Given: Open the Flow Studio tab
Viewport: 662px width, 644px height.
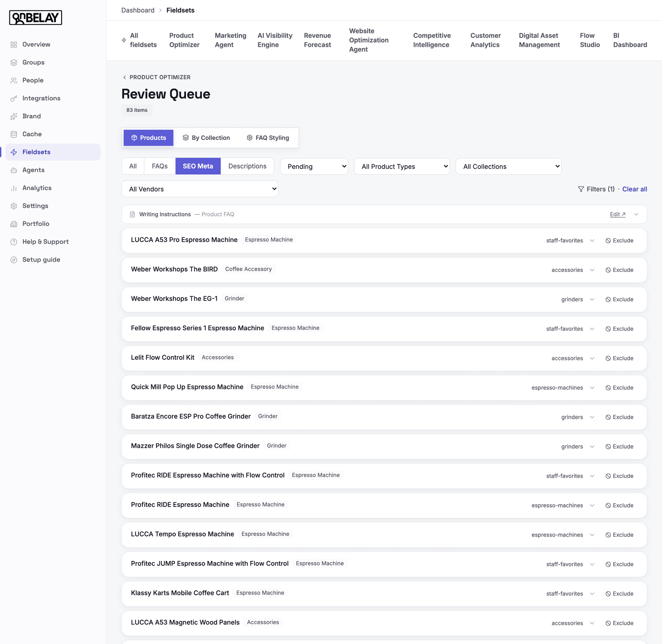Looking at the screenshot, I should point(590,40).
